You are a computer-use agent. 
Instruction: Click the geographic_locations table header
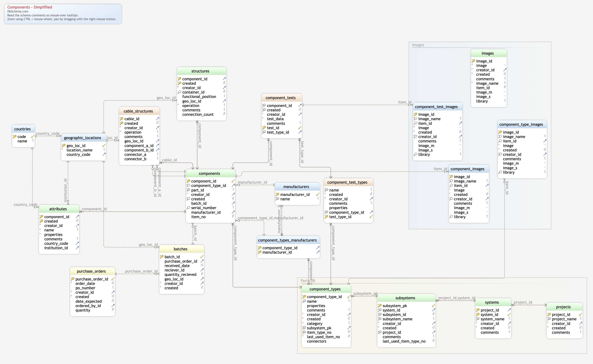point(83,138)
